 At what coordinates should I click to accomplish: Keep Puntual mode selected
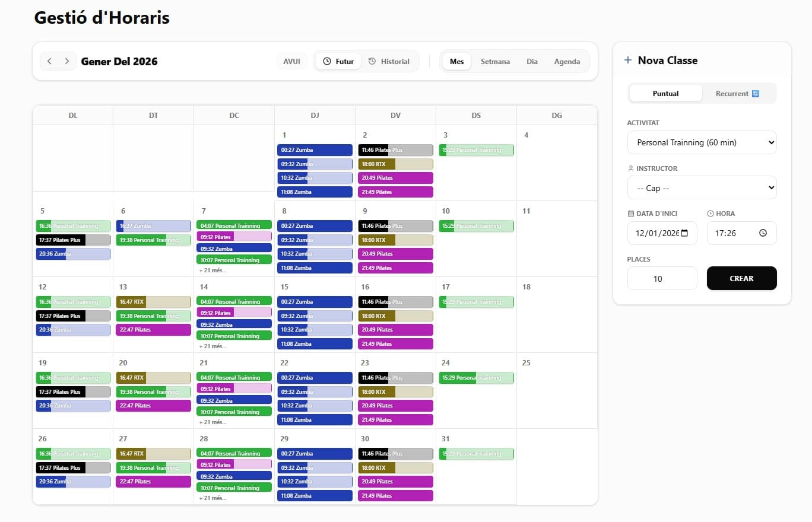click(x=665, y=93)
